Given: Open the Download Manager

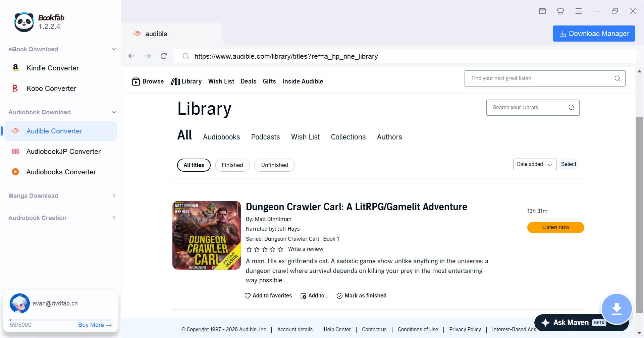Looking at the screenshot, I should click(x=594, y=34).
